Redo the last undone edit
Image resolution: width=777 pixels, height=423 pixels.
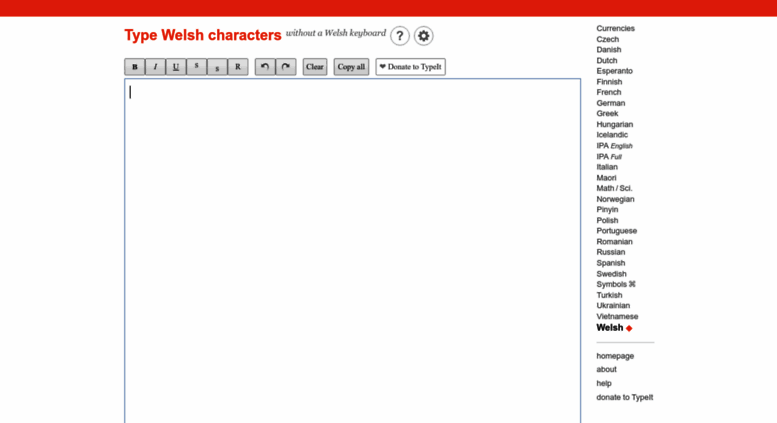point(286,67)
